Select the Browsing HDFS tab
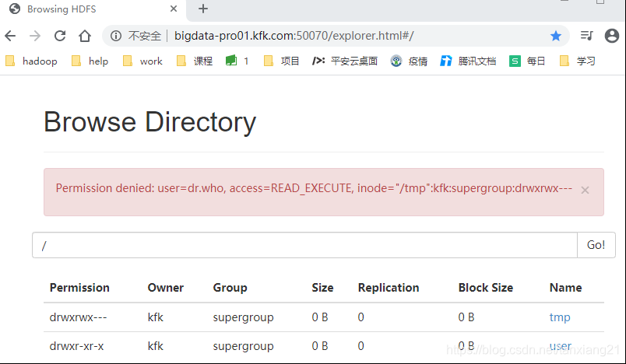 point(93,9)
